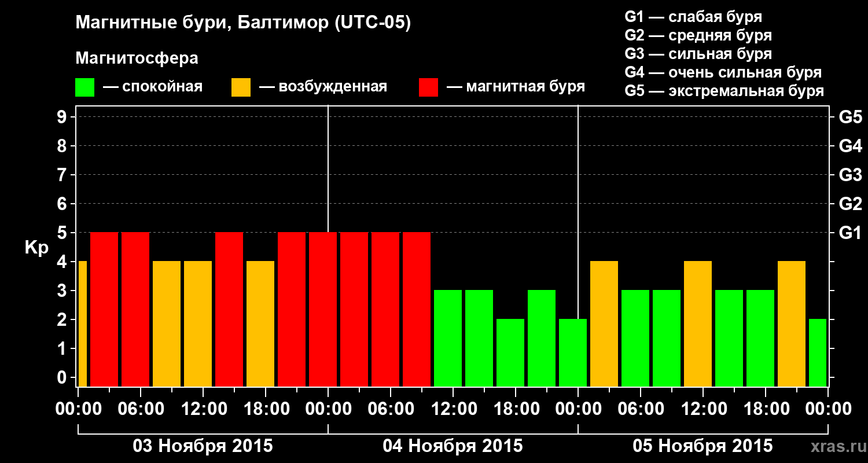
Task: Click the 'G5 — экстремальная буря' legend line
Action: coord(724,91)
